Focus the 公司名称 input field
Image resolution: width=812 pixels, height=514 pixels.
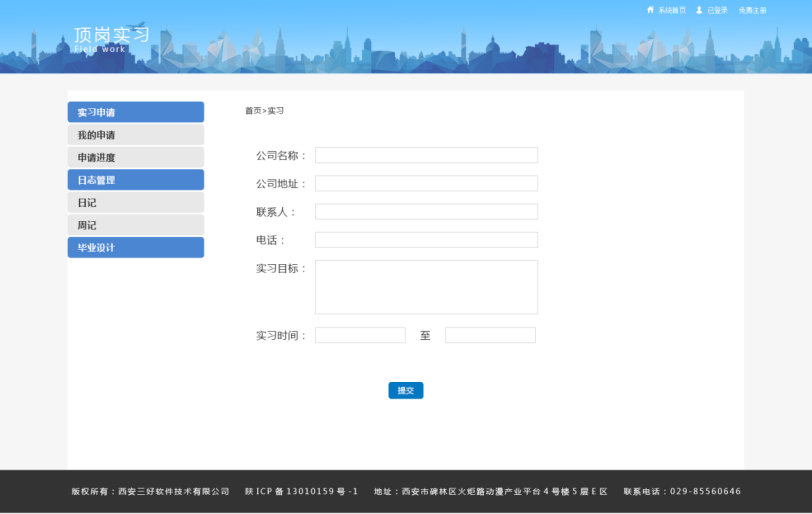point(426,155)
